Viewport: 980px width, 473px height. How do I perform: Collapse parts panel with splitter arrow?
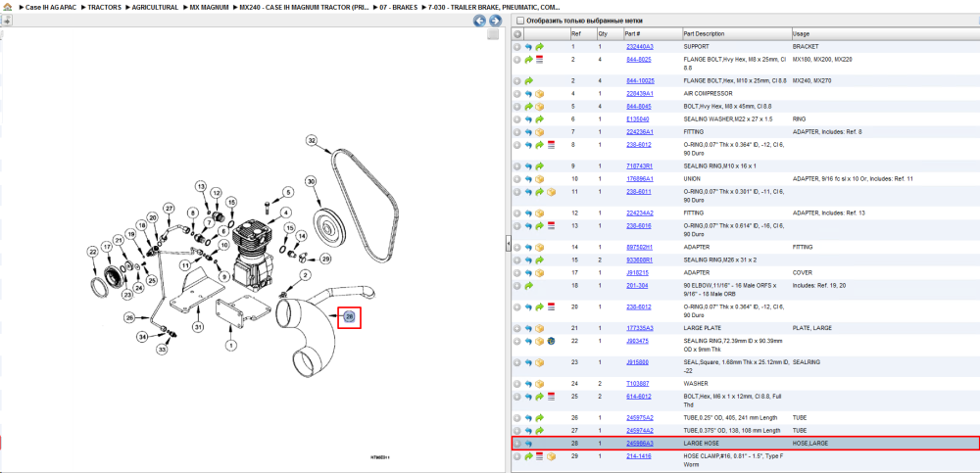coord(508,246)
